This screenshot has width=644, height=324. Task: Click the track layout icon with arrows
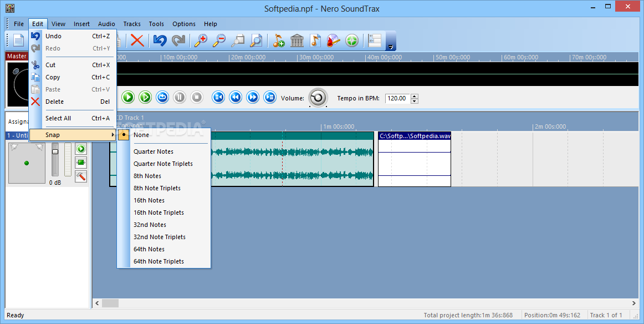[x=374, y=40]
